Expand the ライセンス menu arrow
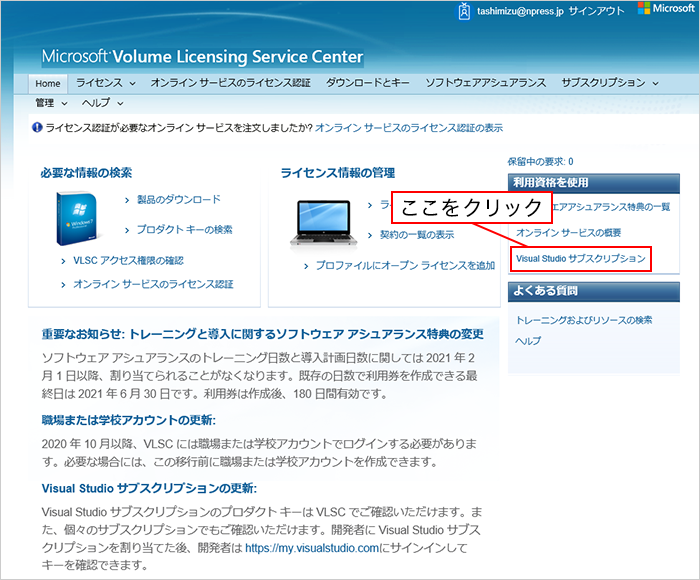The height and width of the screenshot is (580, 700). (x=133, y=83)
